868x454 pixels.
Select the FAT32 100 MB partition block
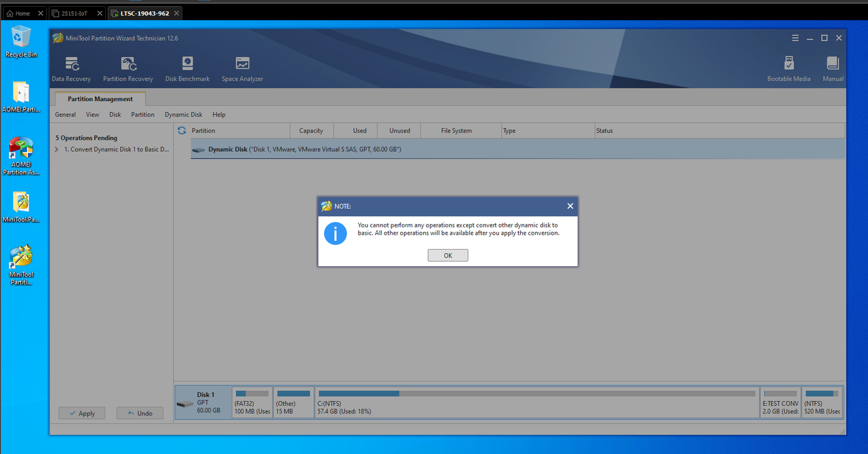pyautogui.click(x=252, y=402)
